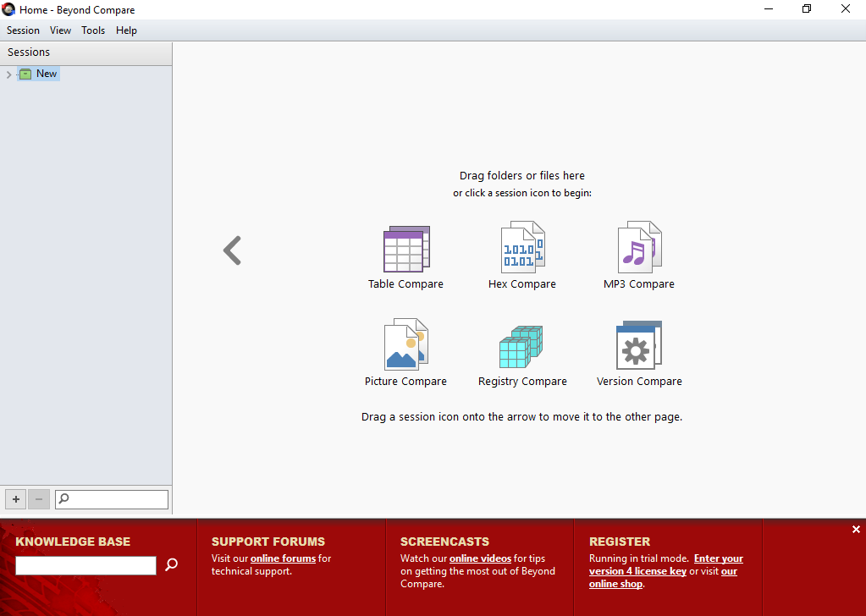866x616 pixels.
Task: Open the Tools menu
Action: click(93, 30)
